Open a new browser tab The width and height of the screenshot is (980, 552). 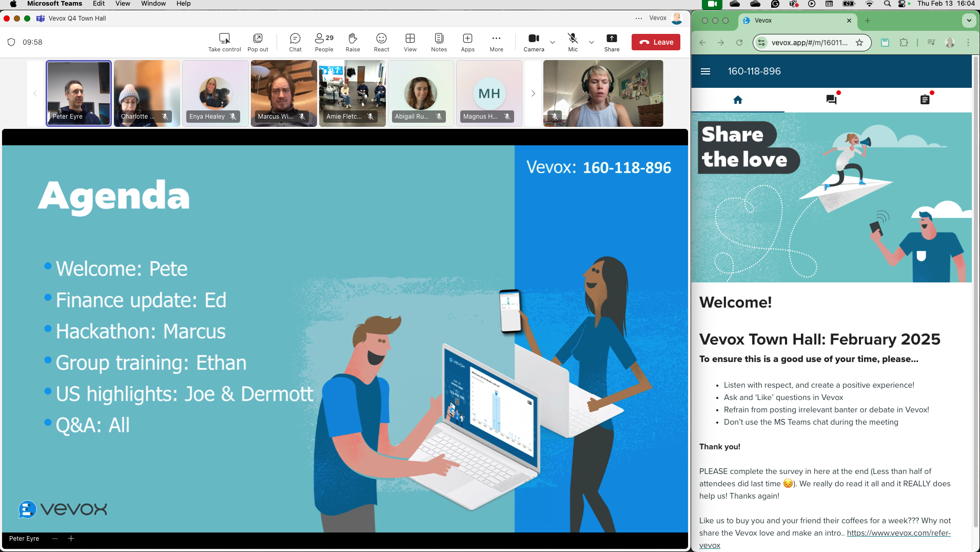pyautogui.click(x=868, y=21)
